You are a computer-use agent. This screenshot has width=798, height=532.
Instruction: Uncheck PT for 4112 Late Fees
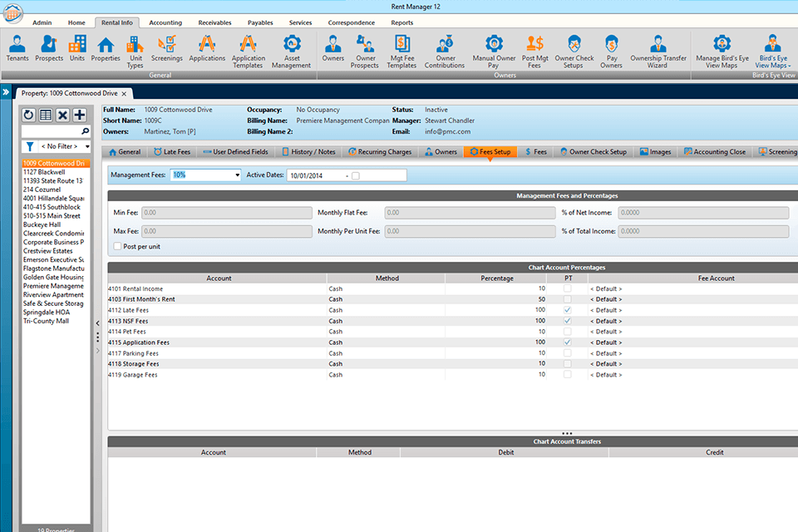coord(568,310)
